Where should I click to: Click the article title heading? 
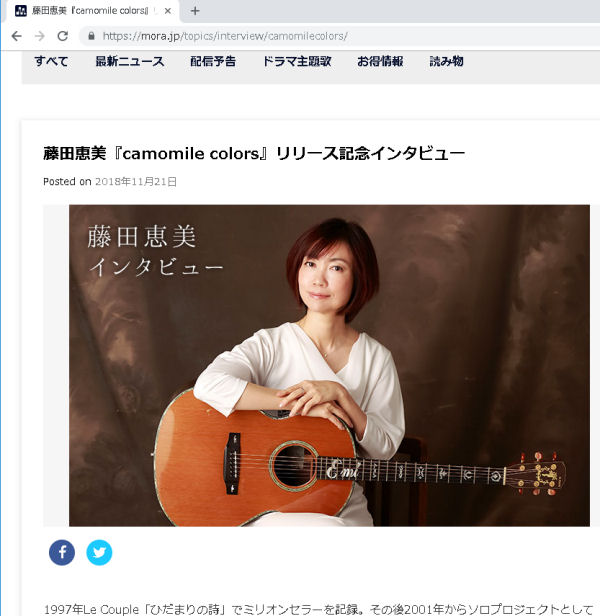[254, 154]
